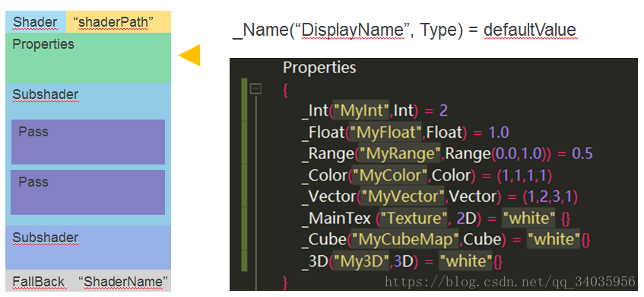
Task: Place cursor on the _Color("MyColor",Color) line
Action: click(x=427, y=175)
